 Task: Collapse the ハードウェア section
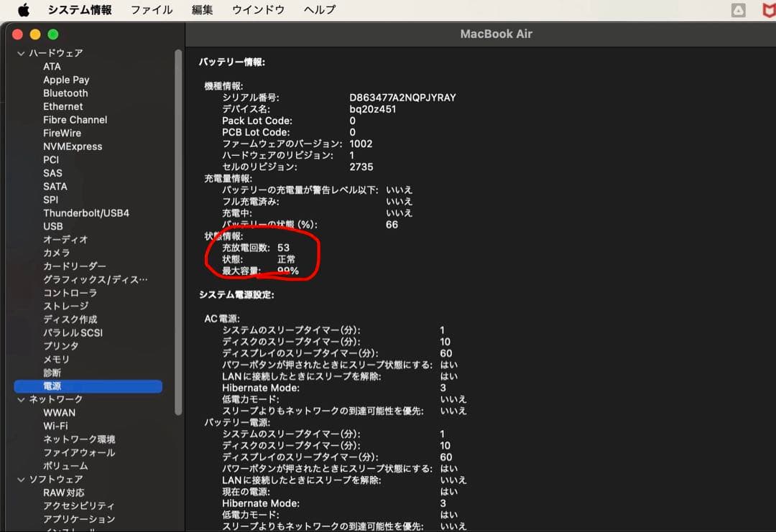click(21, 53)
